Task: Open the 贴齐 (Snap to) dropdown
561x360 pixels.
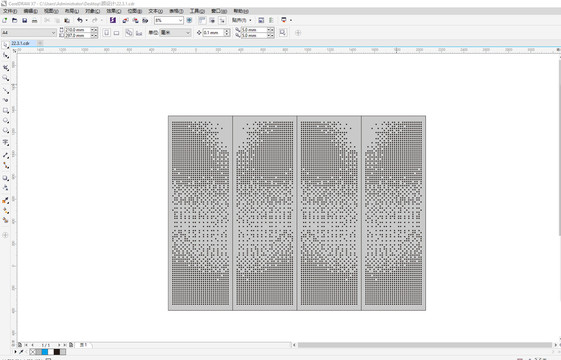Action: pyautogui.click(x=242, y=20)
